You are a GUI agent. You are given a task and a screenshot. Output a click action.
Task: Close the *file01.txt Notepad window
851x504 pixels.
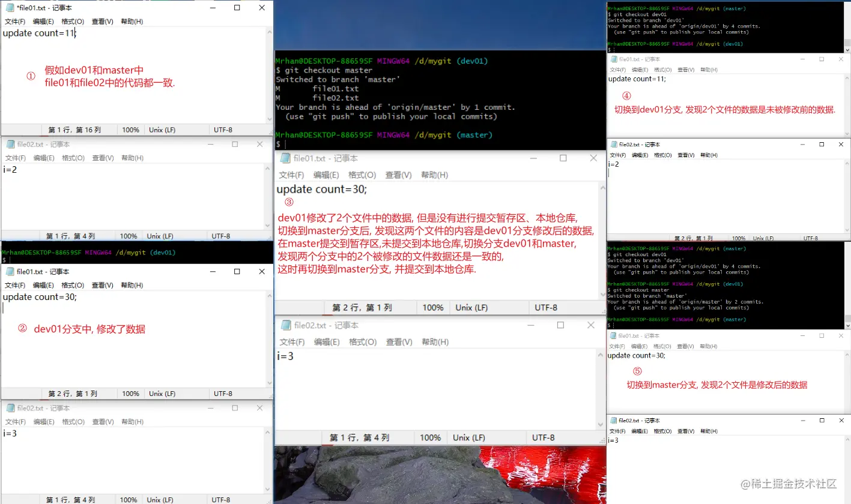262,8
